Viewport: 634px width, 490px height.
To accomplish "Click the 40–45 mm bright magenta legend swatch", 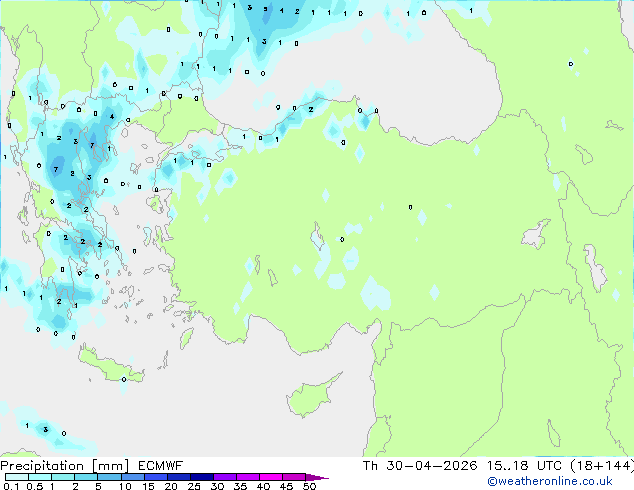I will pos(271,477).
